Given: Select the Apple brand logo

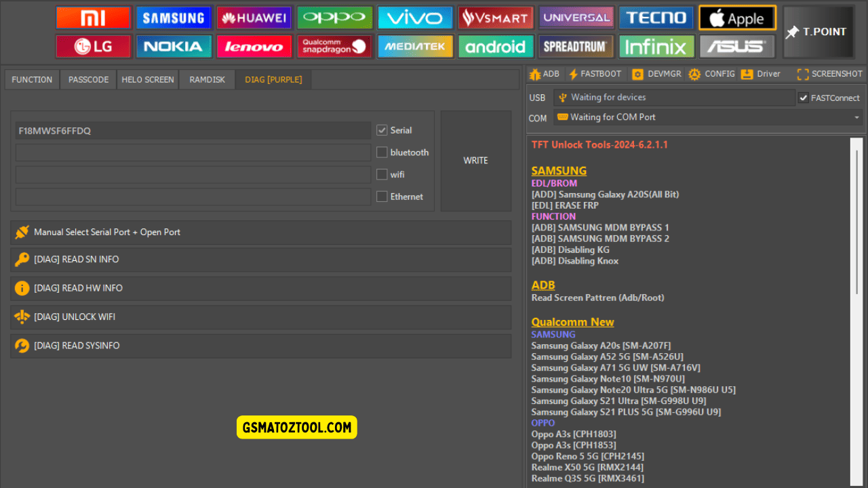Looking at the screenshot, I should [x=737, y=18].
